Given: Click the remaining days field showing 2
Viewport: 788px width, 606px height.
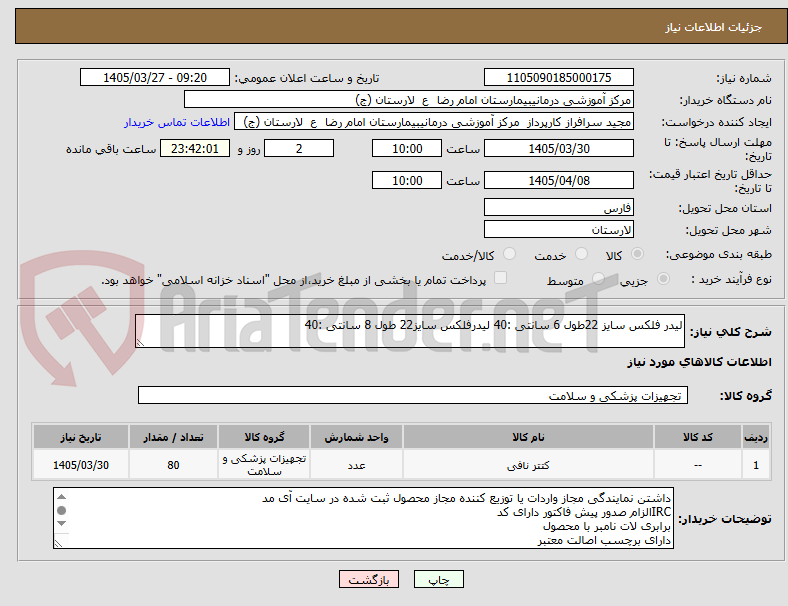Looking at the screenshot, I should coord(299,148).
